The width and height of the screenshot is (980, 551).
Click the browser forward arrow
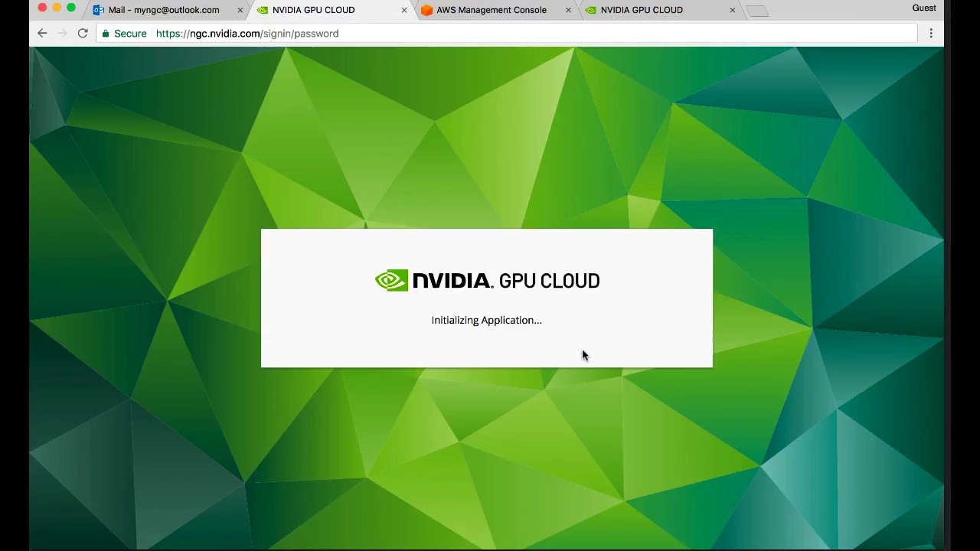point(62,34)
